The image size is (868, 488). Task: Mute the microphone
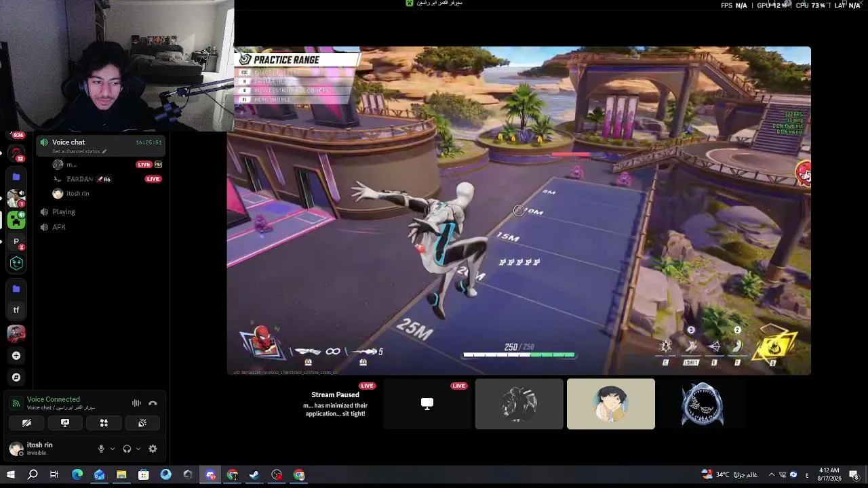click(x=101, y=449)
